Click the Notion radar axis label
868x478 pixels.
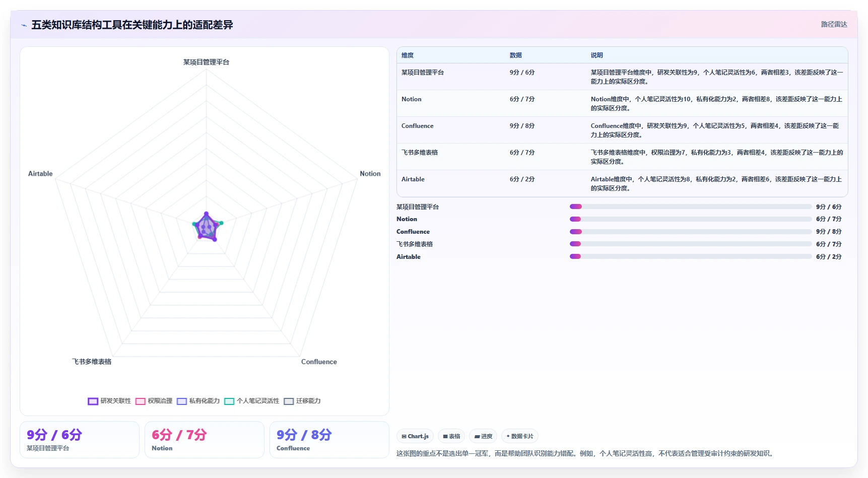tap(370, 174)
